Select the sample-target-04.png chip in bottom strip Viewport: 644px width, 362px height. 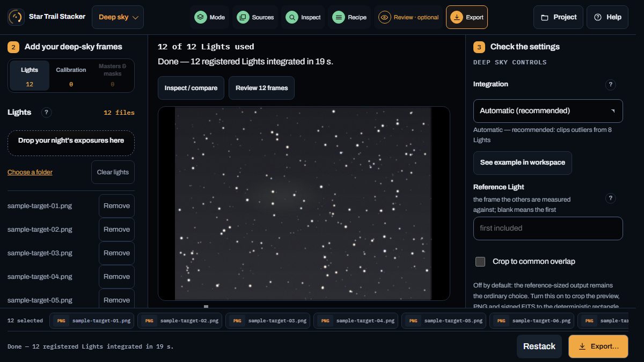[x=356, y=321]
